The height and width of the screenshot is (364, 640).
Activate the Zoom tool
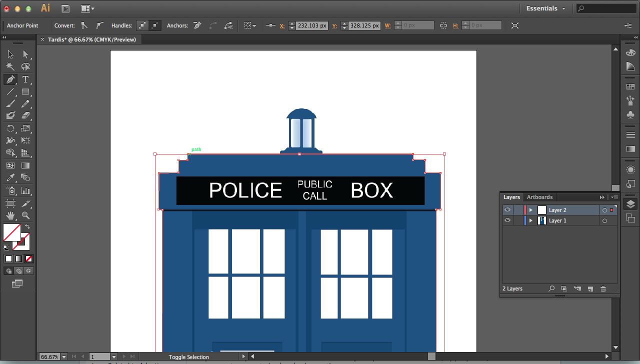[25, 215]
